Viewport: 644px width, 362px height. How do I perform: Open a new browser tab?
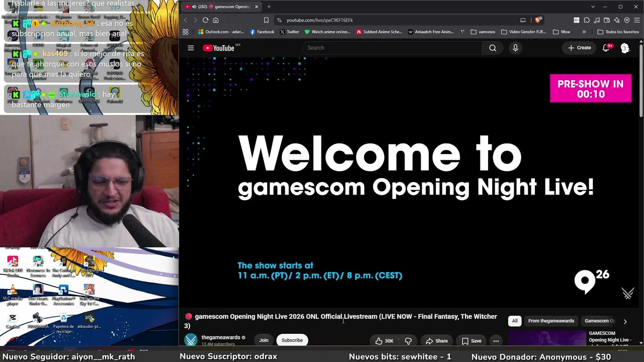[x=269, y=7]
